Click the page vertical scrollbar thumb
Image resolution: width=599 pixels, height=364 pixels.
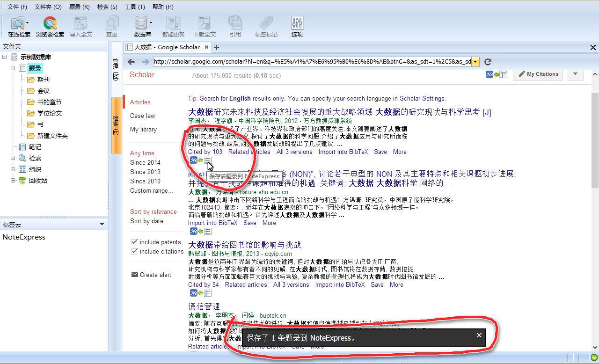coord(595,139)
